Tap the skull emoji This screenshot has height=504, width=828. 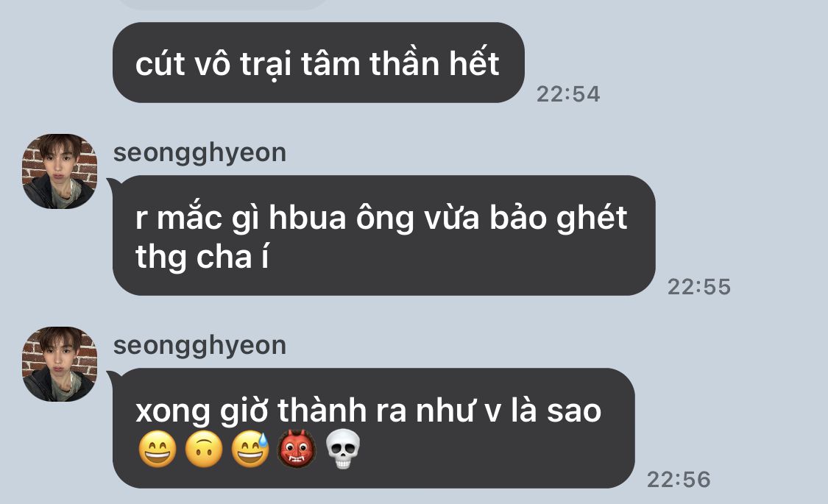pos(343,450)
